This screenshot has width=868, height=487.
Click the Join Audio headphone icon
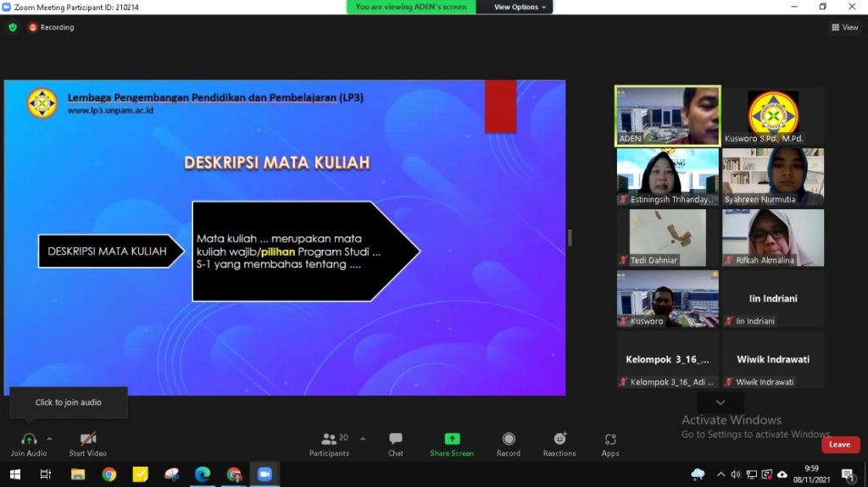pyautogui.click(x=29, y=440)
